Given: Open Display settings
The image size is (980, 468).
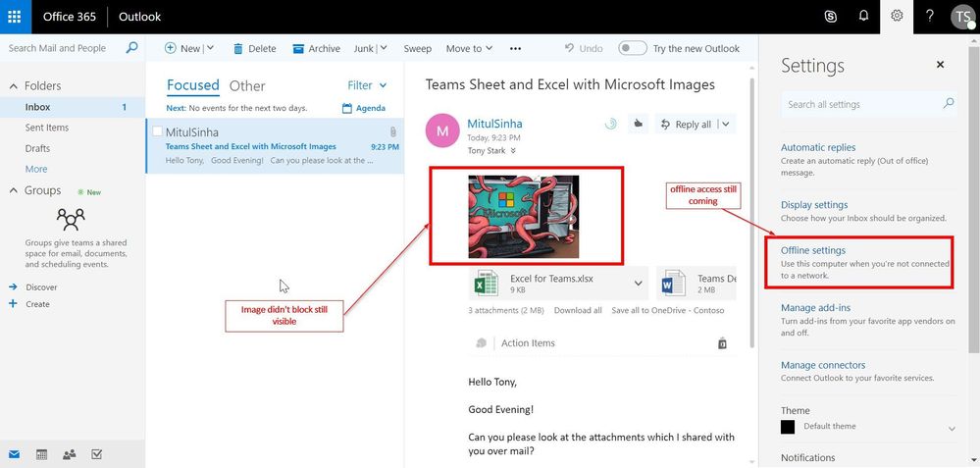Looking at the screenshot, I should coord(814,204).
